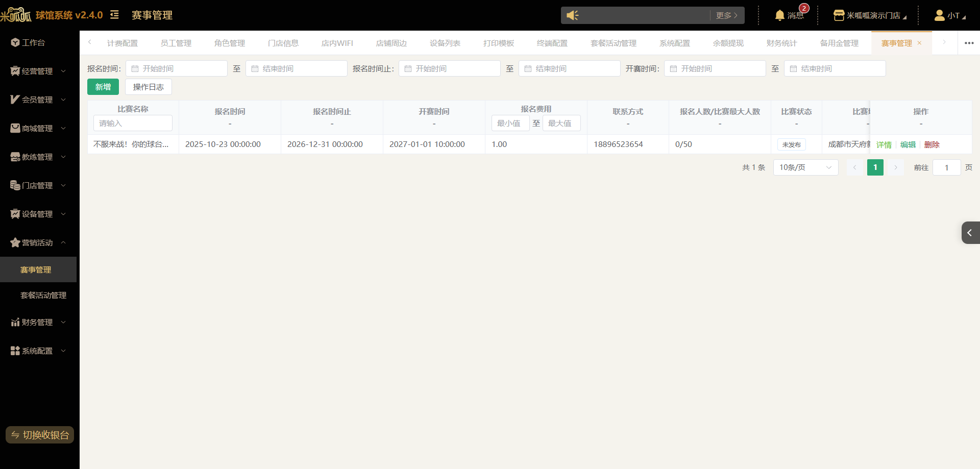Click the 工作台 cube icon

click(x=15, y=42)
